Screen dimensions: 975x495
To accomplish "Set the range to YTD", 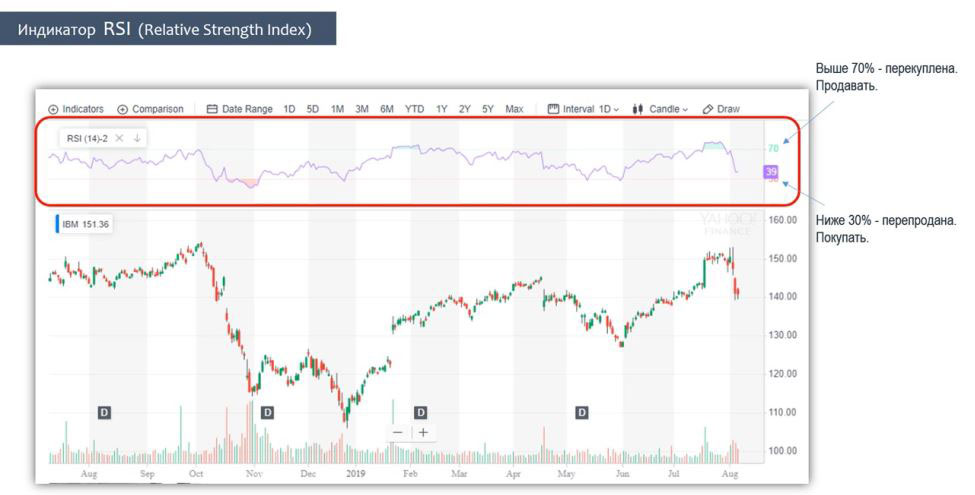I will click(x=414, y=109).
